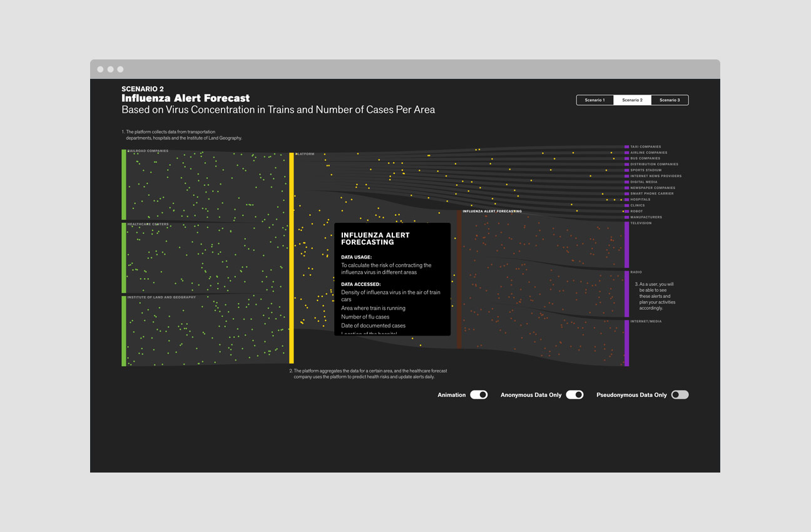Click the green Railroad Companies node bar

coord(124,185)
